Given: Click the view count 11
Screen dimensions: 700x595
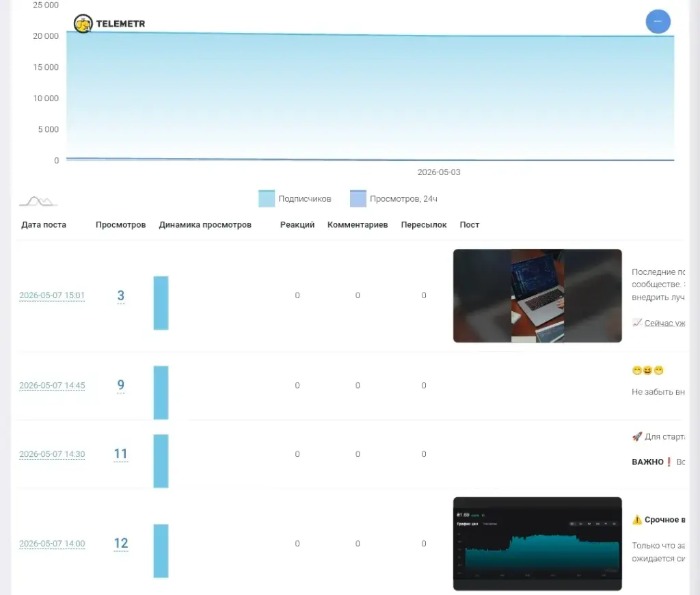Looking at the screenshot, I should click(x=121, y=454).
